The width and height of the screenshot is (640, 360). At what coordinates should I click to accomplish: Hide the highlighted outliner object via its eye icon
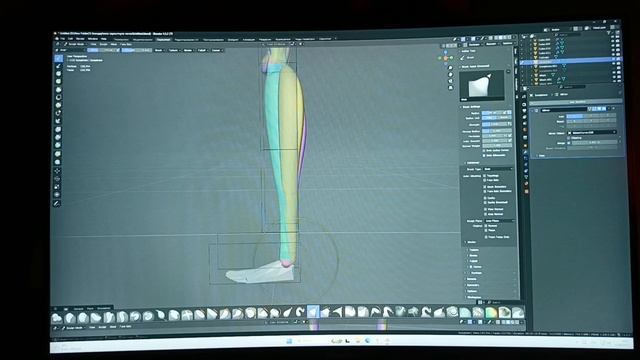point(612,60)
